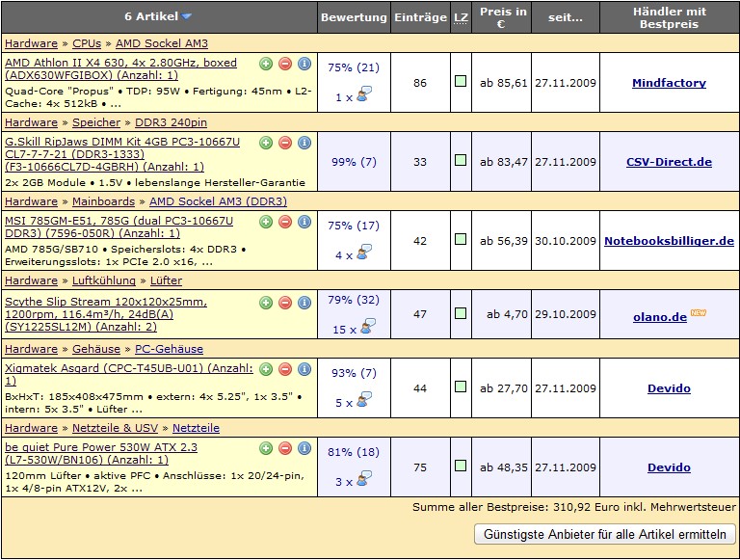The height and width of the screenshot is (560, 740).
Task: Open user reviews icon for Xigmatek Asgard
Action: 364,400
